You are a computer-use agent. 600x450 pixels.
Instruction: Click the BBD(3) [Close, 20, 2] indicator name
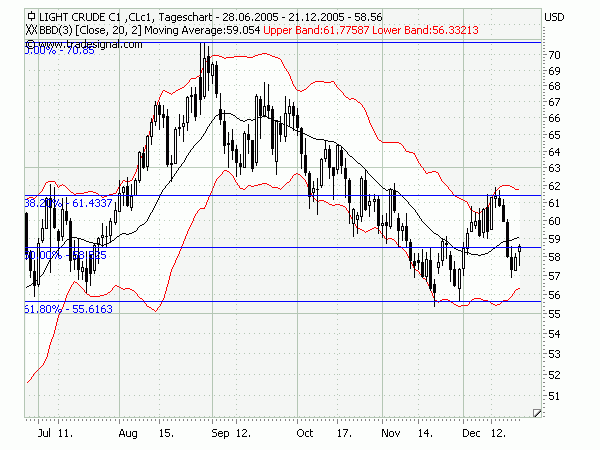[90, 30]
